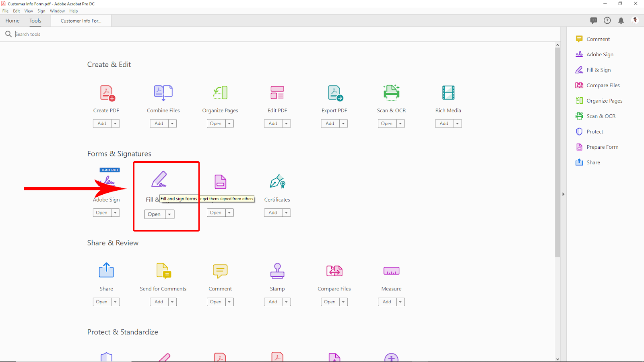Click Open button under Fill & Sign
The image size is (644, 362).
pos(155,214)
